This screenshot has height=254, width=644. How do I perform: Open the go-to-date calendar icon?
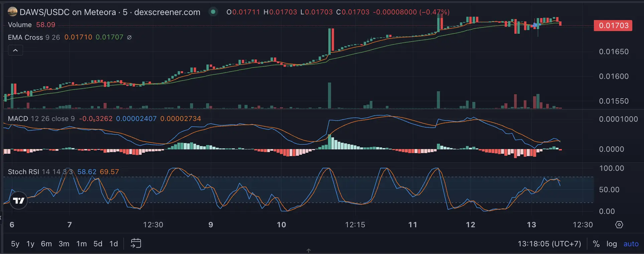[136, 243]
